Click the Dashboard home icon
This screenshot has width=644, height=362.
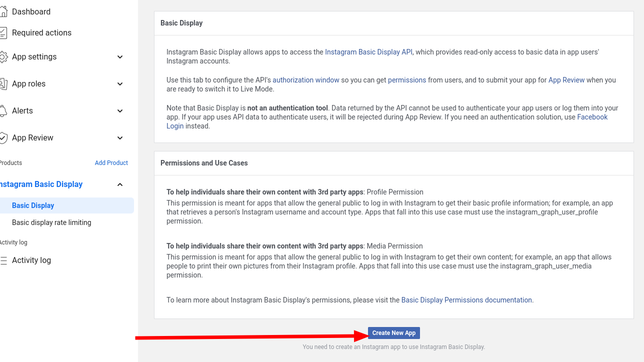(3, 12)
